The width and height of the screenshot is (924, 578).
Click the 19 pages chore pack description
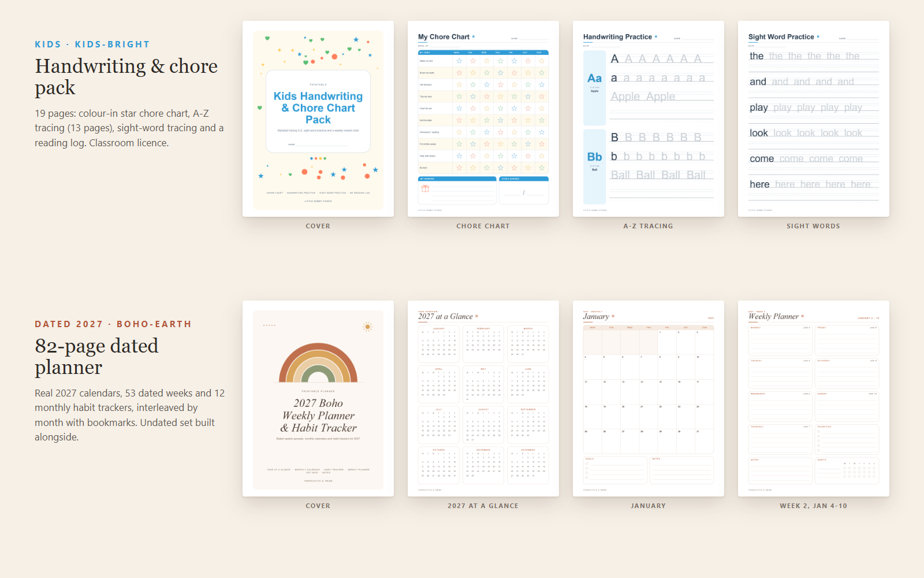(x=129, y=128)
